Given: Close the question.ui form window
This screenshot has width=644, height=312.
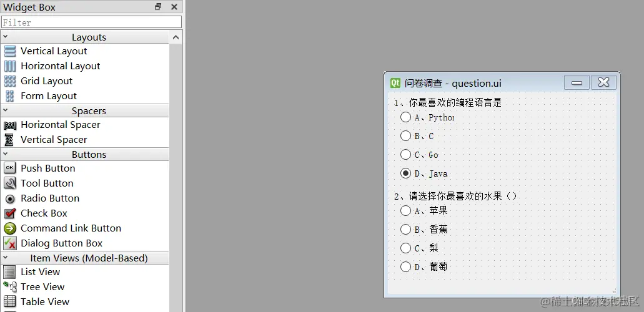Looking at the screenshot, I should coord(604,82).
